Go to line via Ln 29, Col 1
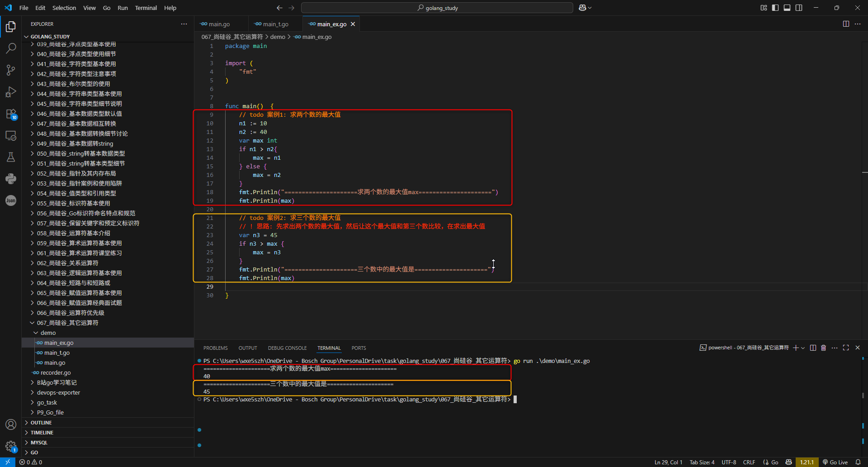This screenshot has width=868, height=467. coord(668,462)
